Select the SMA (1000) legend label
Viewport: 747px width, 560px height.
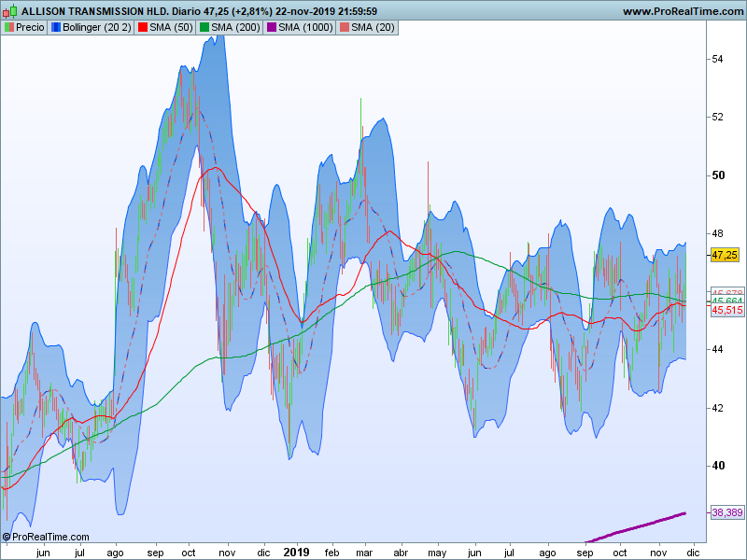coord(306,28)
